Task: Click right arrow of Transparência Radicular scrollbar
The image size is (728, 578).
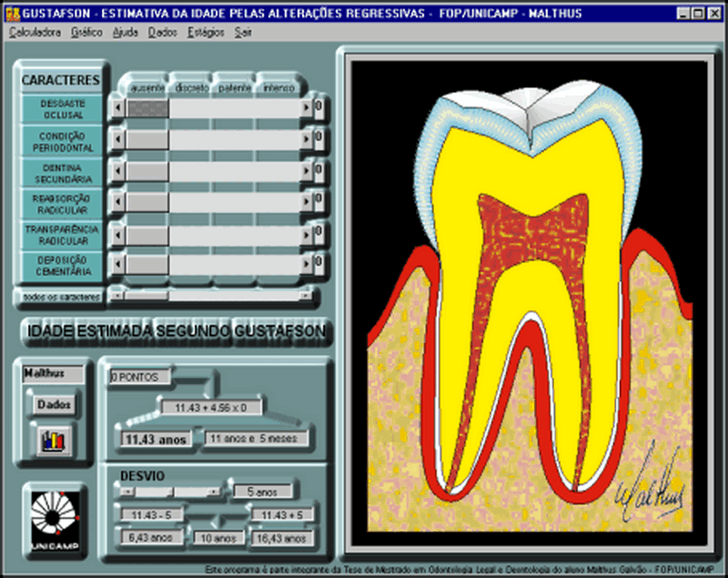Action: (x=306, y=235)
